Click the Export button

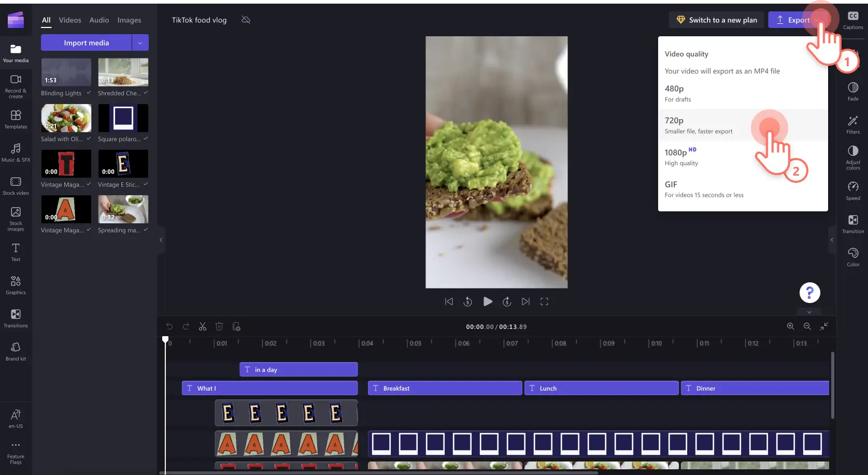click(x=793, y=20)
